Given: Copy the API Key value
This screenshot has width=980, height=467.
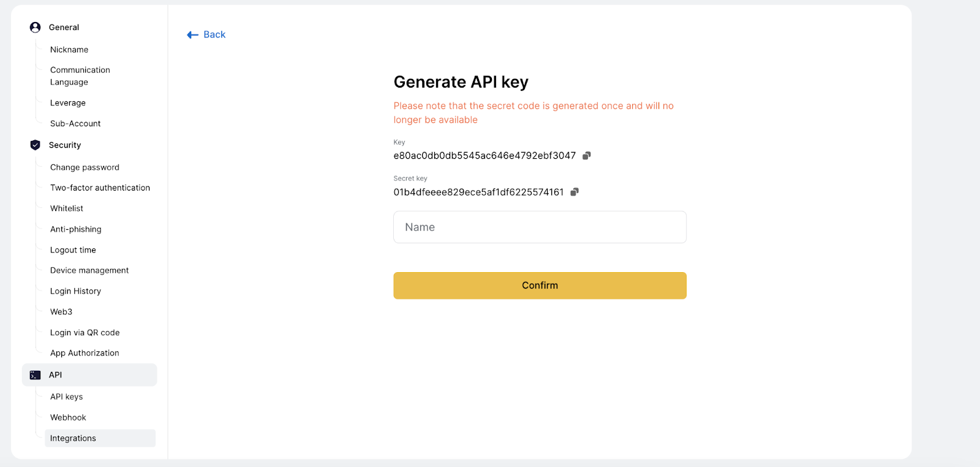Looking at the screenshot, I should [586, 156].
